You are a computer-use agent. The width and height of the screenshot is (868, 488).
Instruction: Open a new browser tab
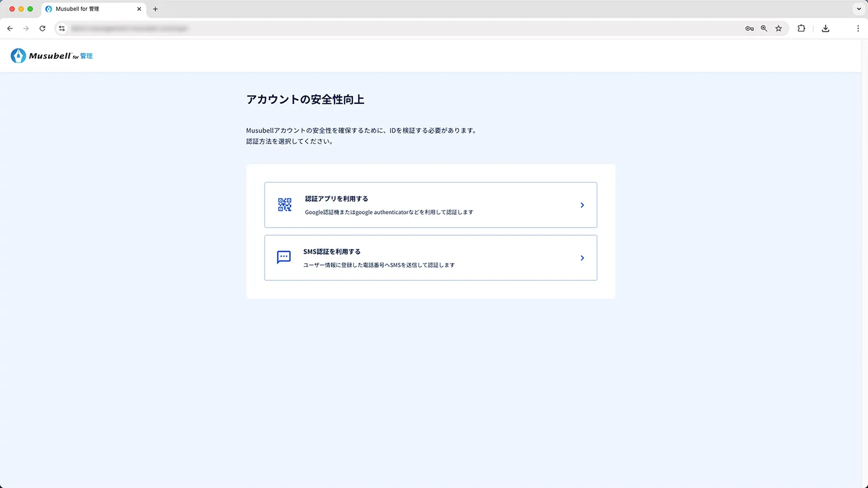(155, 9)
